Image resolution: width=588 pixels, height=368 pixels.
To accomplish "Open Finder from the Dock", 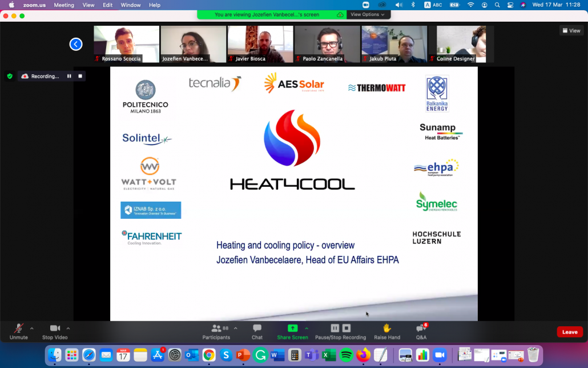I will coord(55,355).
